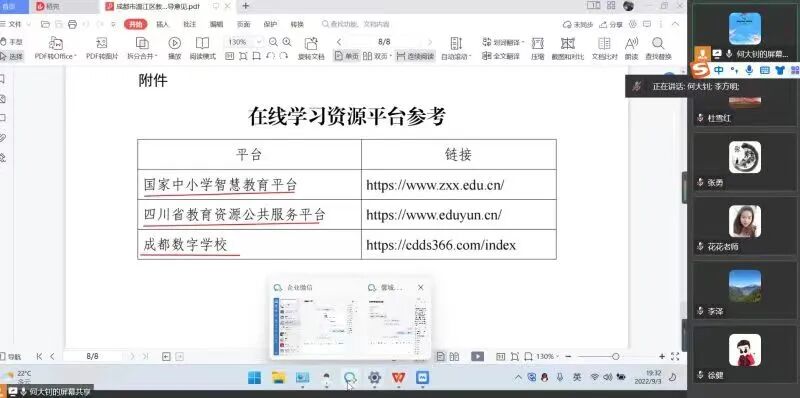This screenshot has height=398, width=800.
Task: Close the taskbar preview popup
Action: 420,288
